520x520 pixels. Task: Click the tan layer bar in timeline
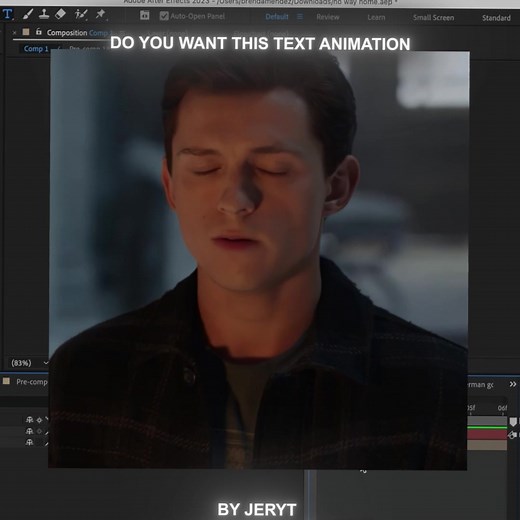click(x=487, y=445)
